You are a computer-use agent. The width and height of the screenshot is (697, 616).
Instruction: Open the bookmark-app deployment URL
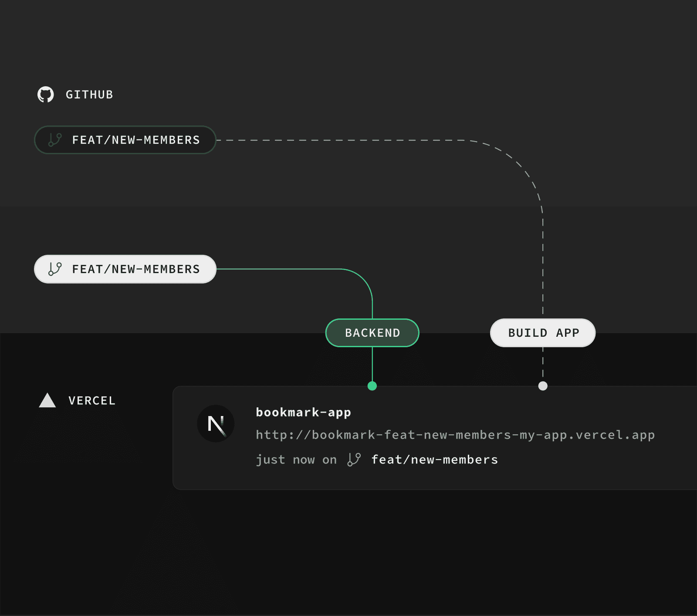pos(456,434)
